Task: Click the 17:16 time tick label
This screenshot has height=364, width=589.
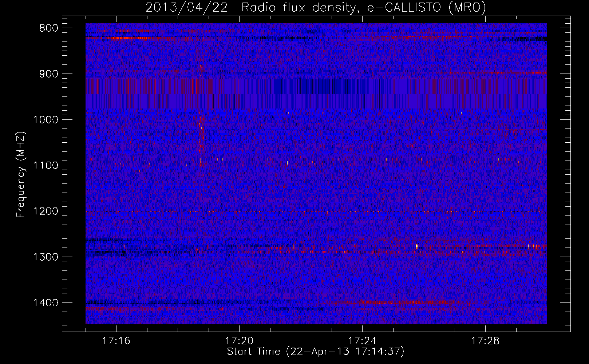Action: coord(116,341)
